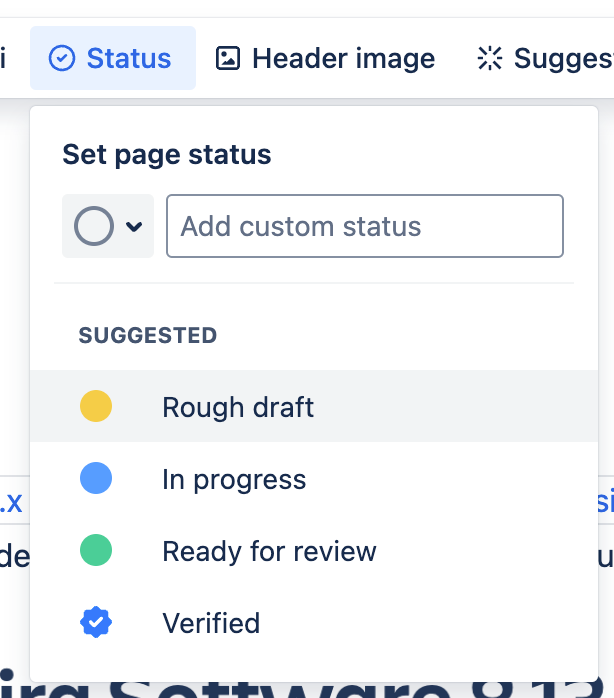
Task: Click the empty gray status color circle
Action: coord(93,226)
